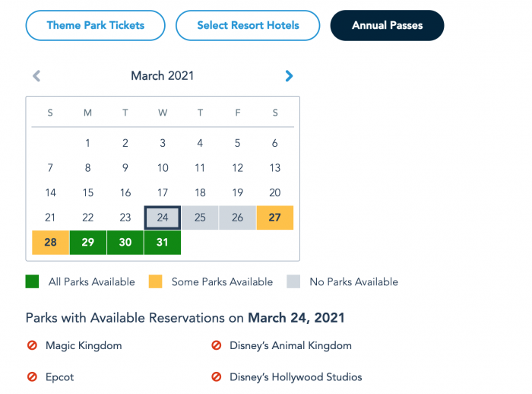This screenshot has width=532, height=394.
Task: Open the Annual Passes tab
Action: (x=387, y=25)
